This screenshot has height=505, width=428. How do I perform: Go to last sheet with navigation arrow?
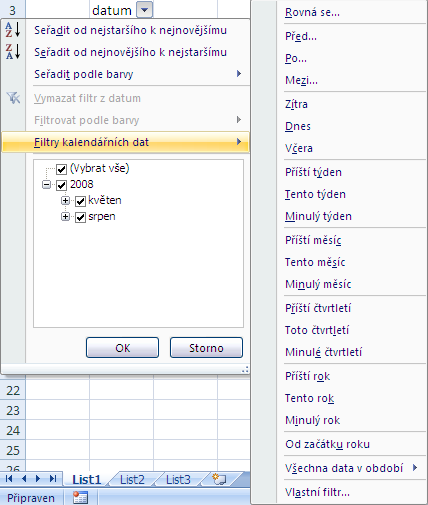[x=53, y=479]
